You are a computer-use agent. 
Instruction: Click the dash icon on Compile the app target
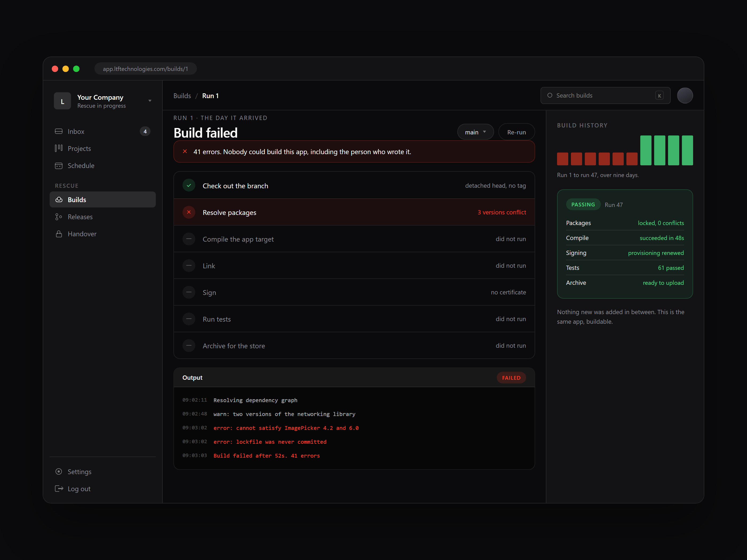click(189, 239)
